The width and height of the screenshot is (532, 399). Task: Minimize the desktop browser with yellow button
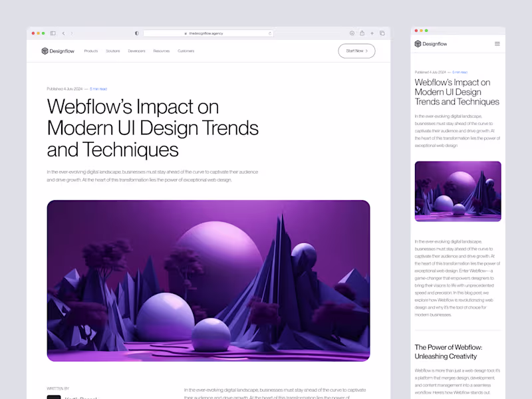[x=39, y=33]
